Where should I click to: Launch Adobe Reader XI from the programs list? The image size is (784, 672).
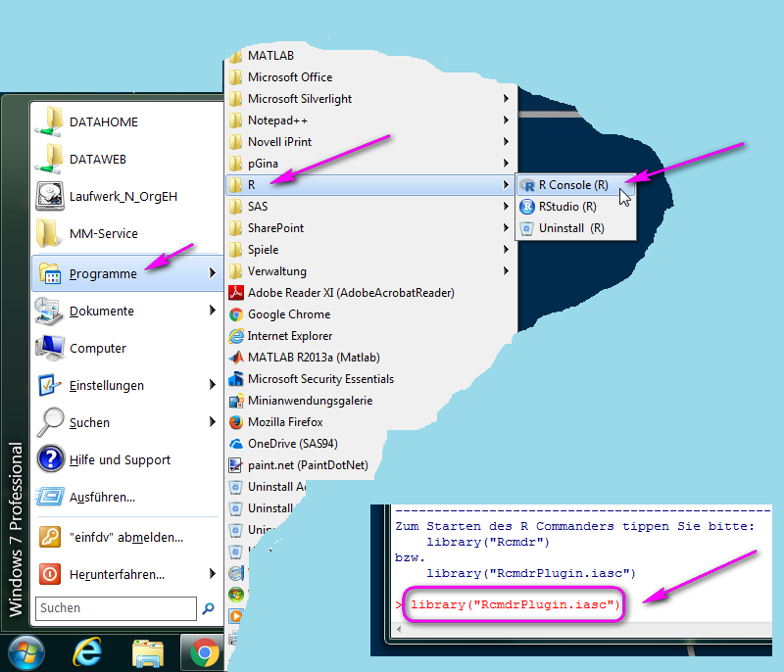tap(351, 292)
